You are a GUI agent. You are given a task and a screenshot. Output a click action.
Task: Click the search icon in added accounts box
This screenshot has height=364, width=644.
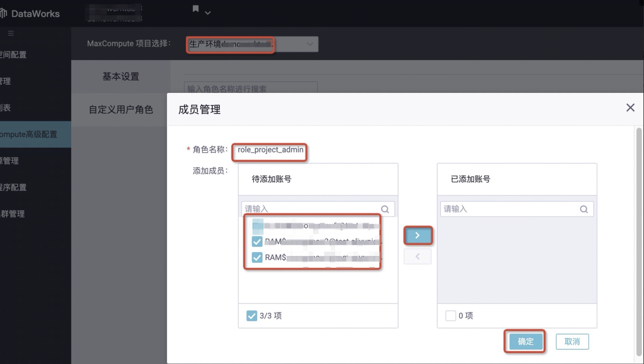[584, 209]
